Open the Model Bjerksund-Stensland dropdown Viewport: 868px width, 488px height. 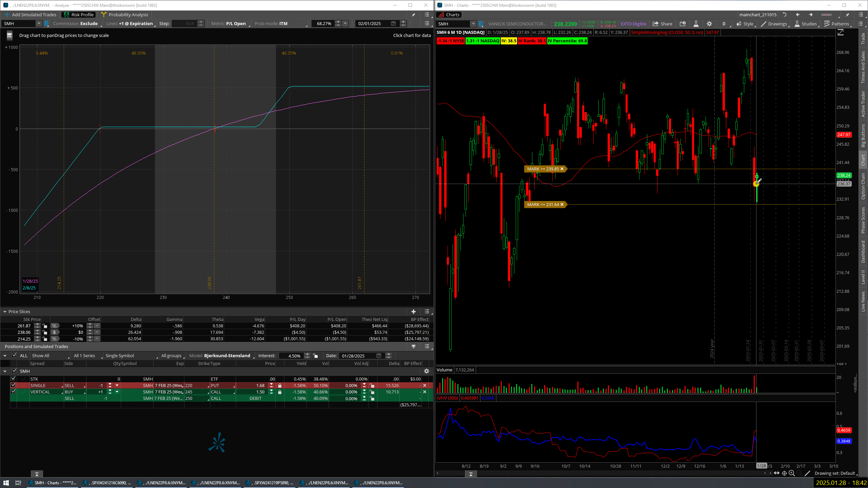click(227, 355)
